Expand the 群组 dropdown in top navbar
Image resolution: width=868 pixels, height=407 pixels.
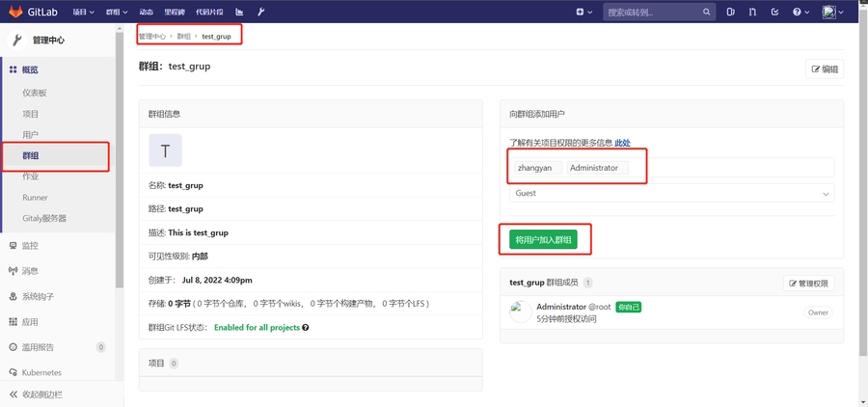coord(117,12)
